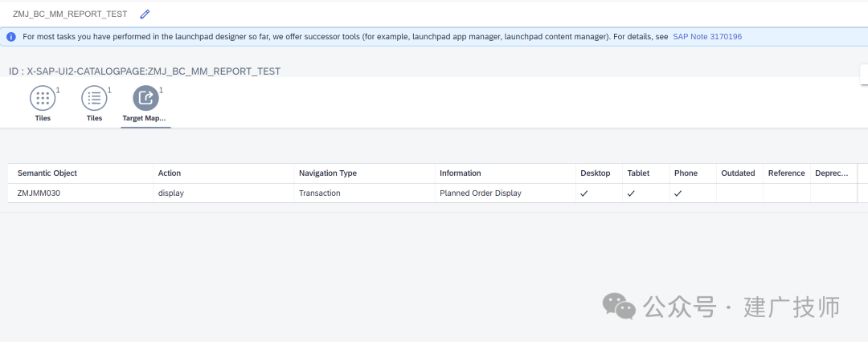Click the truncated Deprec... column header
Viewport: 868px width, 342px height.
833,173
